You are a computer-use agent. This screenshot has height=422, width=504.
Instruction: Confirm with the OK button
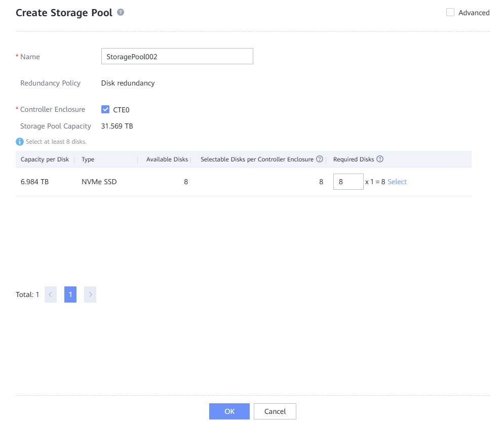point(229,411)
